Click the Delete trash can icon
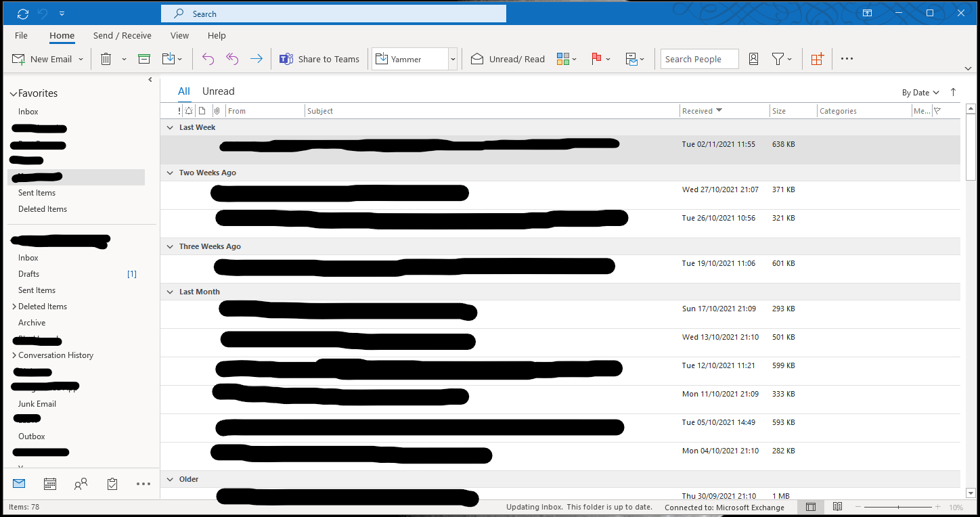 (106, 59)
